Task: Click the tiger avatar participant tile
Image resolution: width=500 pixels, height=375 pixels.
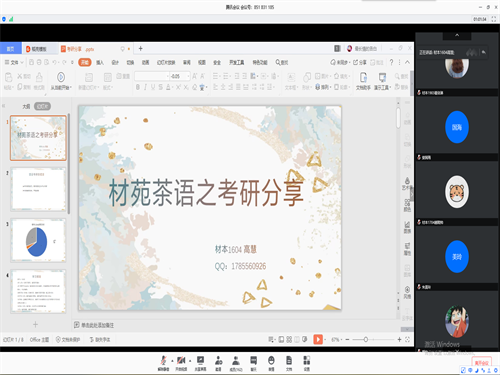Action: [x=457, y=192]
